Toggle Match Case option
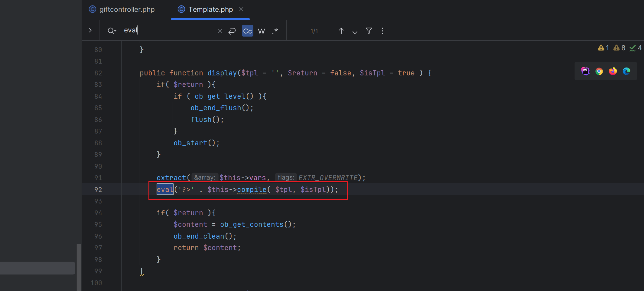 tap(248, 31)
